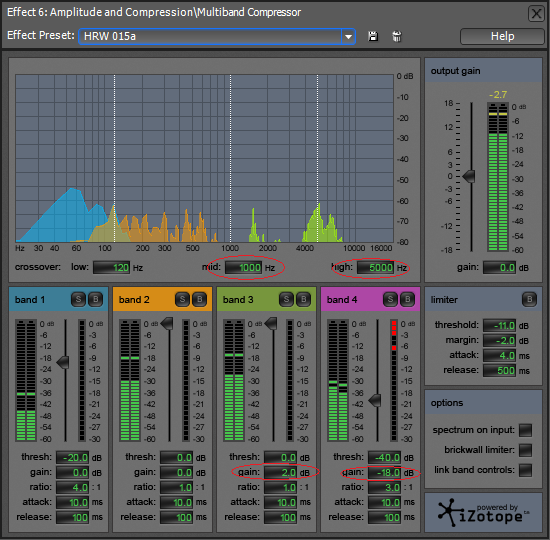This screenshot has width=550, height=540.
Task: Click band 4 thresh value -40.0
Action: pos(384,458)
